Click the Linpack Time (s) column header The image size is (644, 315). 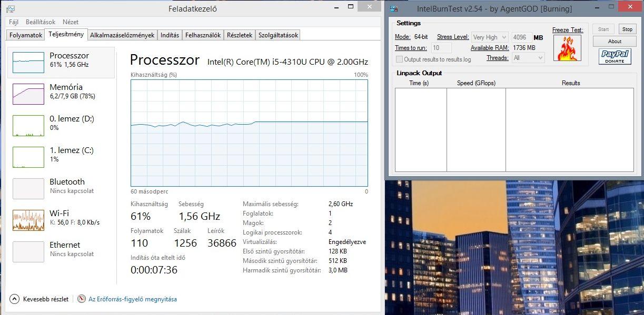pos(419,83)
